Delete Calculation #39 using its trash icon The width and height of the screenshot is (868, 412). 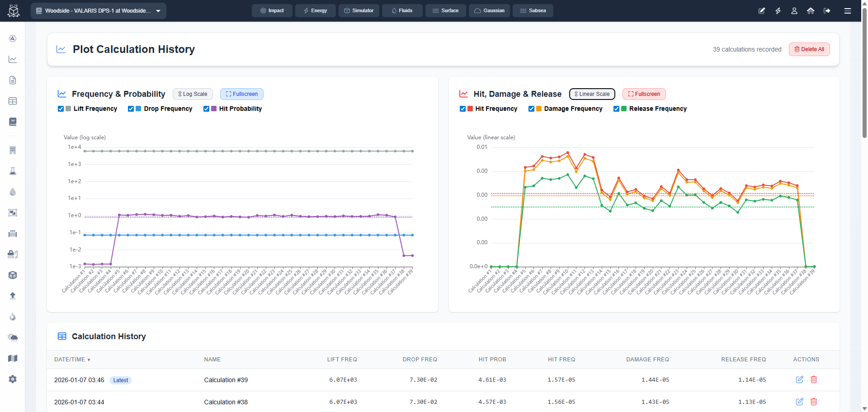(814, 379)
